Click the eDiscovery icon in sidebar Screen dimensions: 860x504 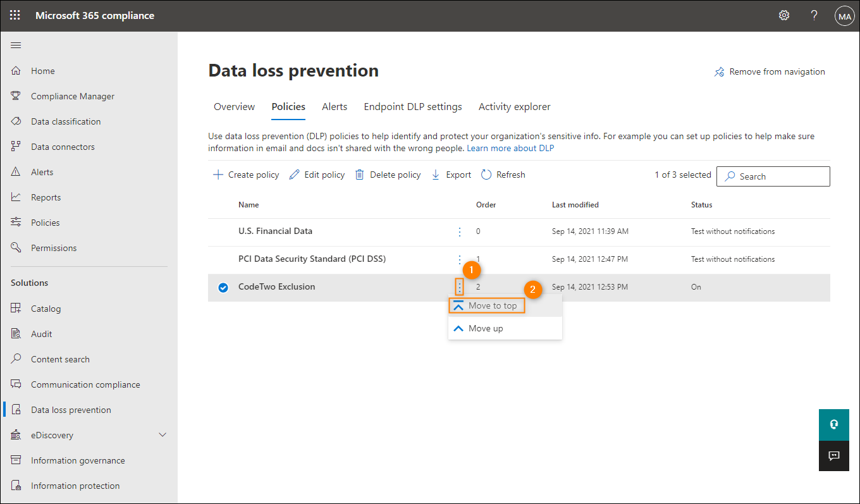16,435
